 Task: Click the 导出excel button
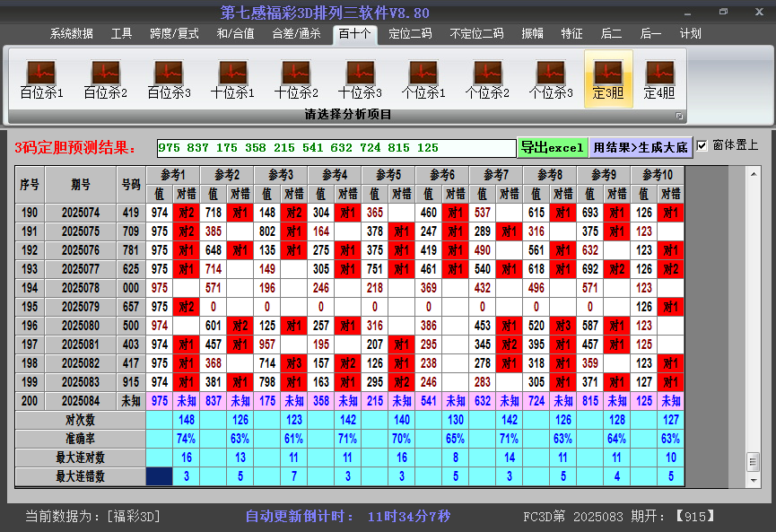(x=553, y=147)
